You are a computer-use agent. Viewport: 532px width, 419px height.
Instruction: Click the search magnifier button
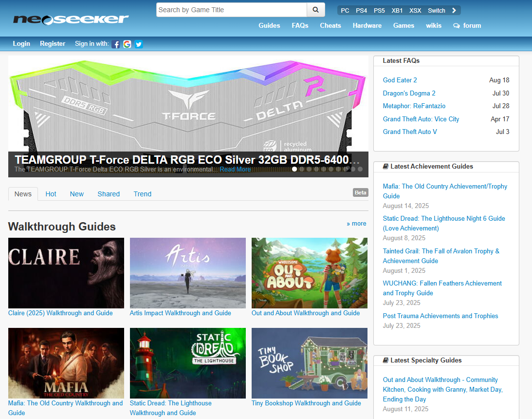tap(315, 10)
